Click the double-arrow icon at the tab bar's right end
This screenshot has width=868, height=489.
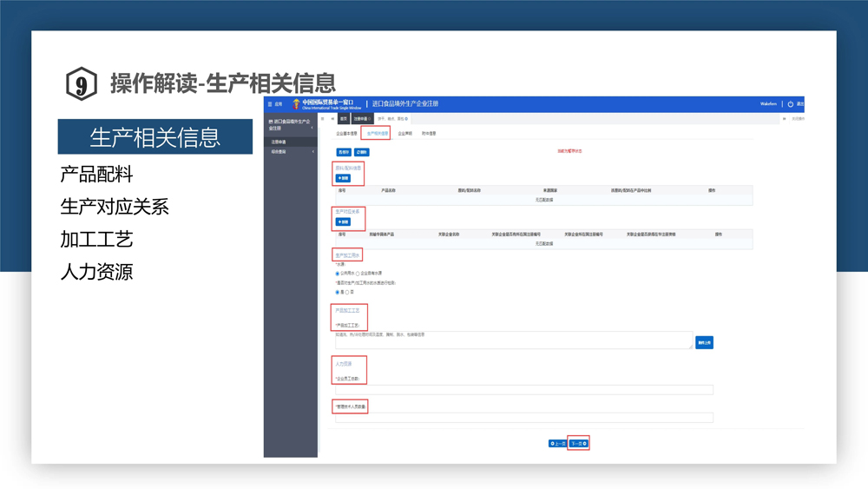click(785, 119)
